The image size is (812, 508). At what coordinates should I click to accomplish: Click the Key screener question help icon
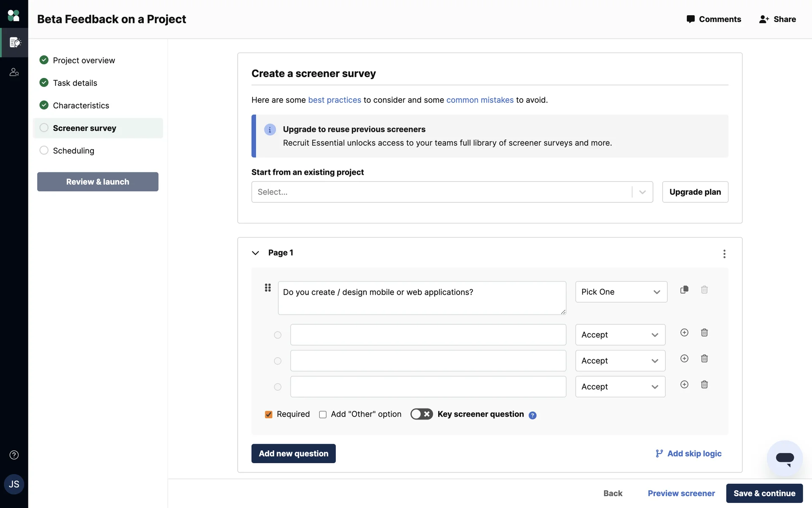tap(532, 415)
